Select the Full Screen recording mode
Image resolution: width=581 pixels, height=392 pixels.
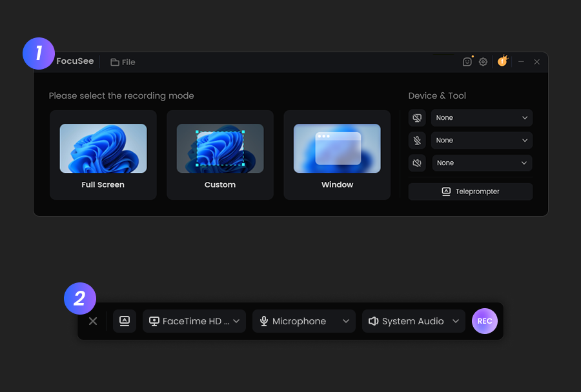click(x=103, y=155)
